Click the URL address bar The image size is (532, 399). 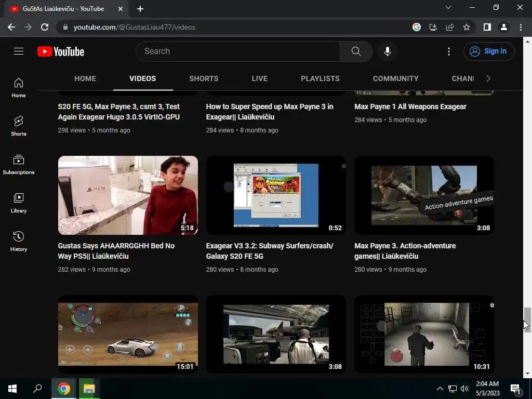pos(234,27)
